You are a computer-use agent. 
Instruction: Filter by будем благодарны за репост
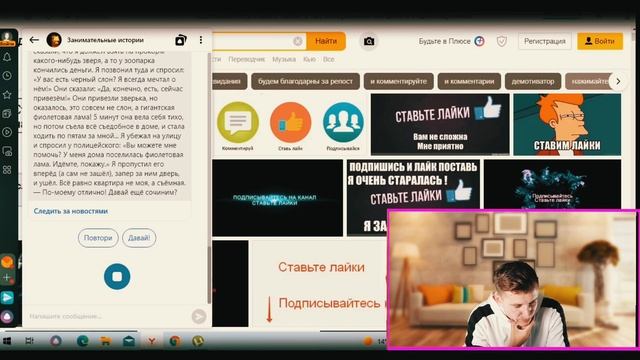pos(305,81)
